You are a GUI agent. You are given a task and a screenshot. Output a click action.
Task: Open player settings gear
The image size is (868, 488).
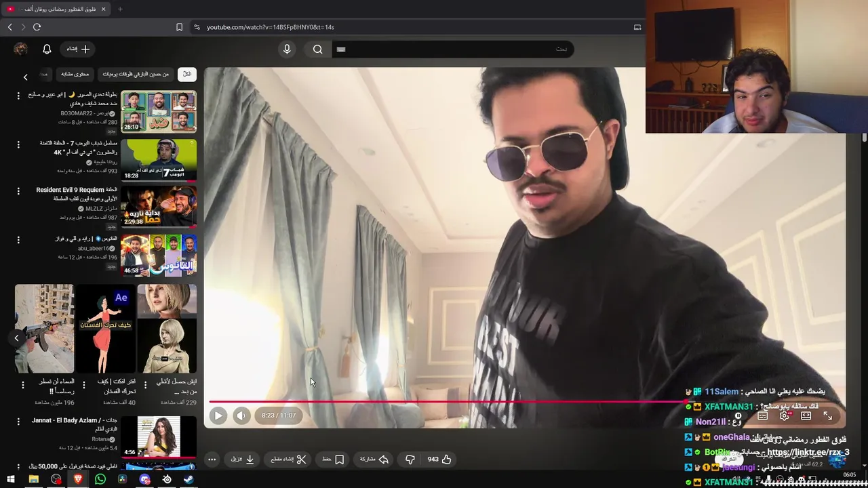[x=784, y=415]
